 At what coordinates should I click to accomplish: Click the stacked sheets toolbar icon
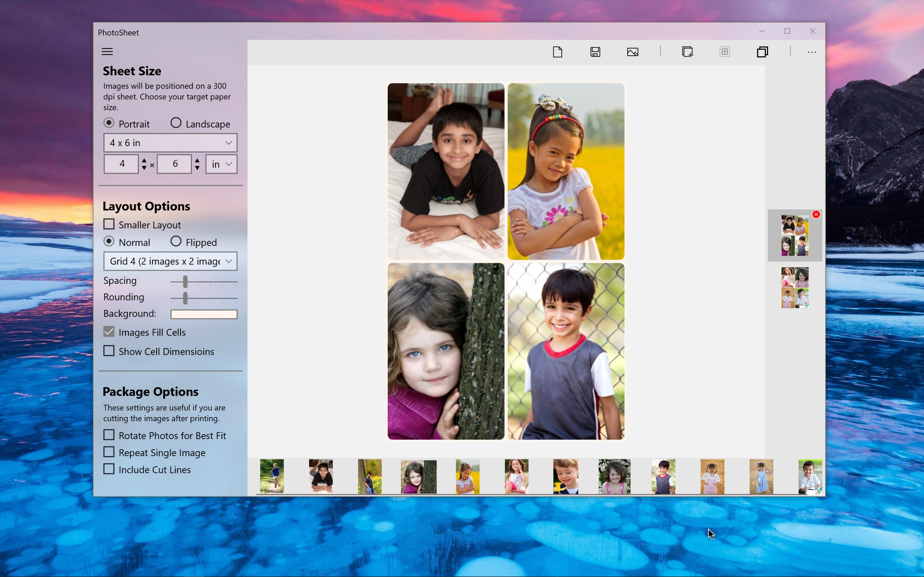click(762, 52)
